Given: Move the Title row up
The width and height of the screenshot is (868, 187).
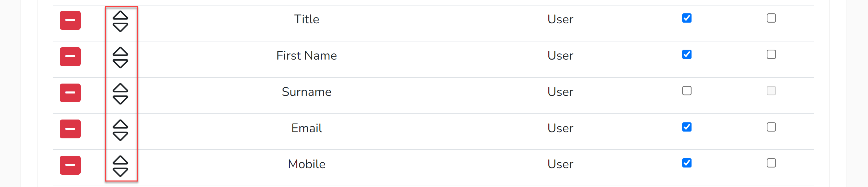Looking at the screenshot, I should (120, 15).
